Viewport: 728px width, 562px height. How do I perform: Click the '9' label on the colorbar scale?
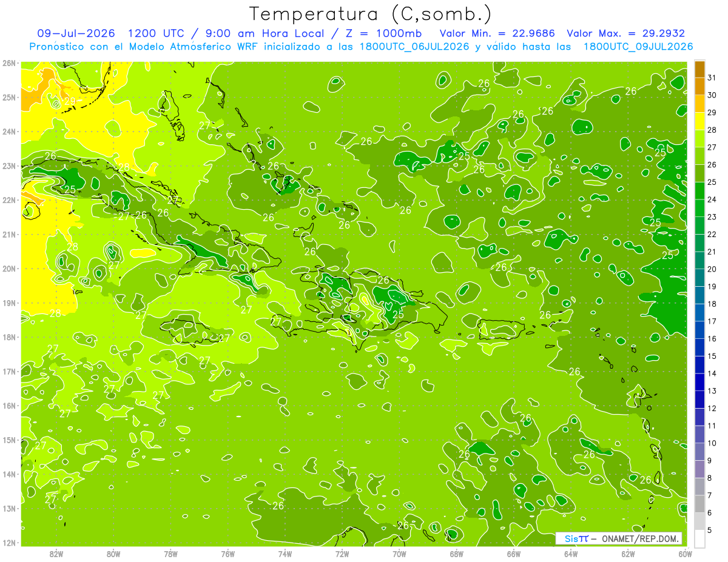(710, 461)
